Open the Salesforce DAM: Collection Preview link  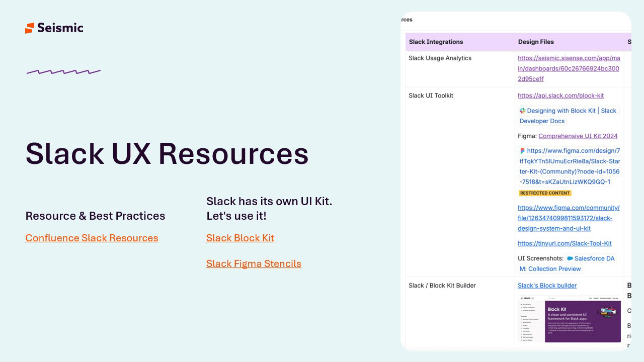click(567, 263)
